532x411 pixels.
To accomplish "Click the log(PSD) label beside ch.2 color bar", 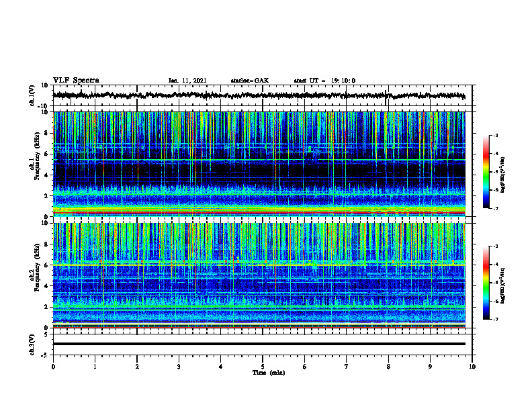I will [503, 285].
